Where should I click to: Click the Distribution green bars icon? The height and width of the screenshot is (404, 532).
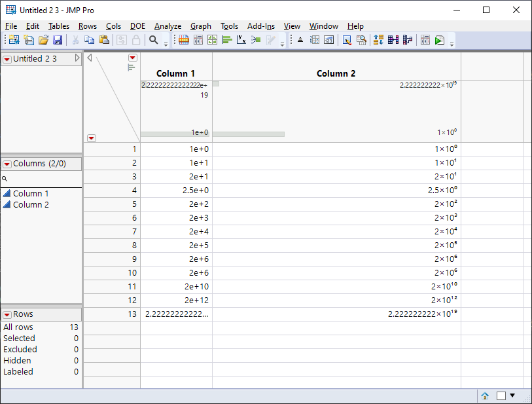click(x=227, y=40)
